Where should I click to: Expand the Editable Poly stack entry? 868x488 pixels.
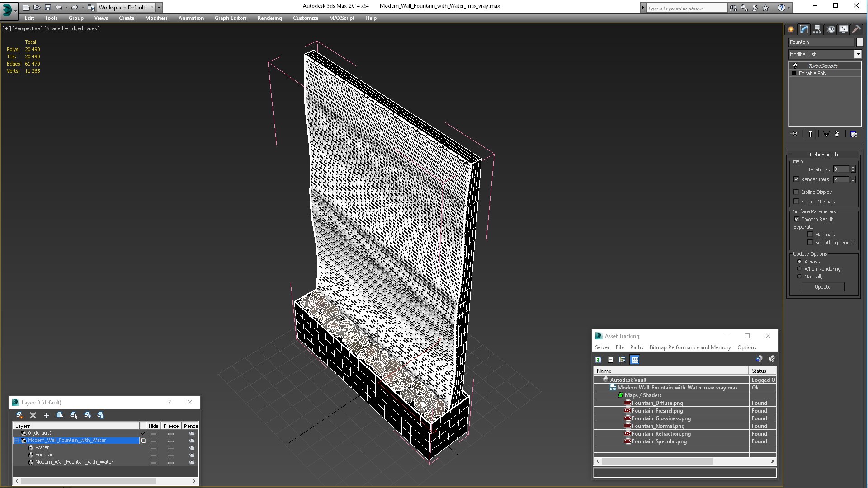(x=794, y=73)
